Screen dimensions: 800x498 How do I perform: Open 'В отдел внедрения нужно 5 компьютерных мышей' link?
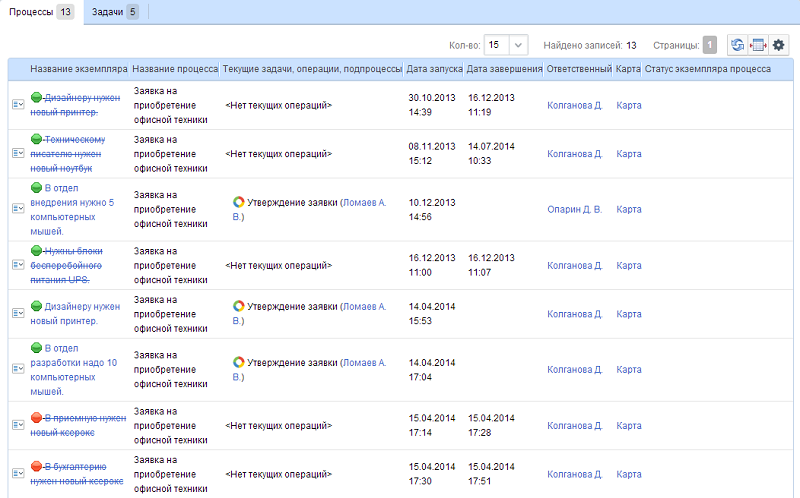[72, 209]
